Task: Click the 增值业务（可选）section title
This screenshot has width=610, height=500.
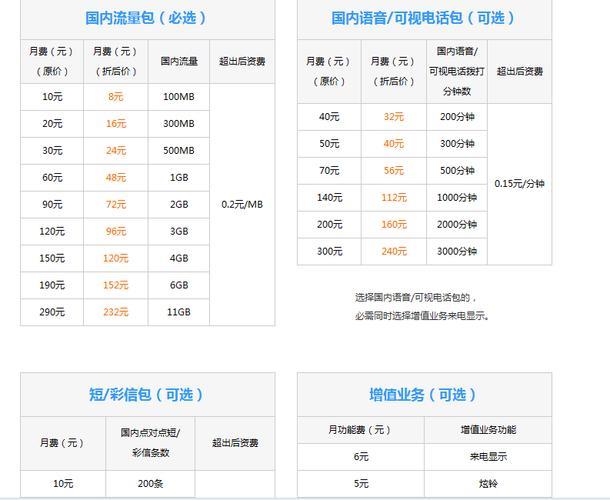Action: (x=424, y=394)
